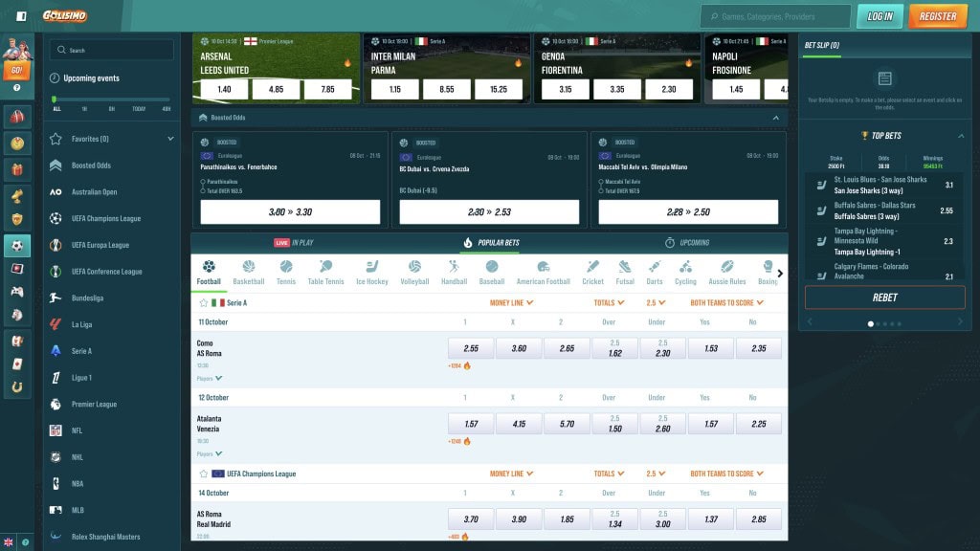Click the REGISTER button
Image resolution: width=980 pixels, height=551 pixels.
pos(938,16)
